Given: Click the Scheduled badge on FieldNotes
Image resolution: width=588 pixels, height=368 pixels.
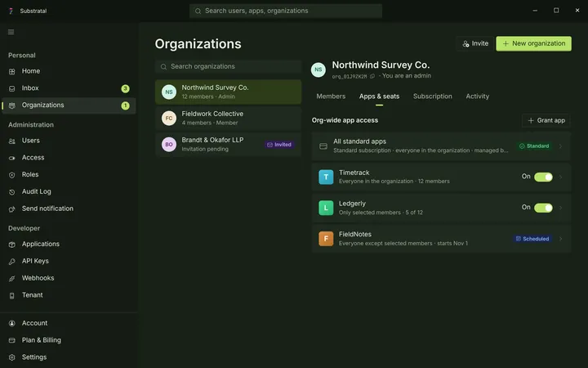Looking at the screenshot, I should click(532, 239).
